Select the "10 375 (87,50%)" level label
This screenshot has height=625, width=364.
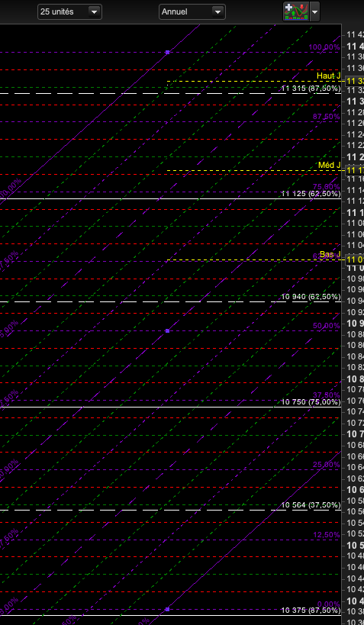click(x=311, y=611)
